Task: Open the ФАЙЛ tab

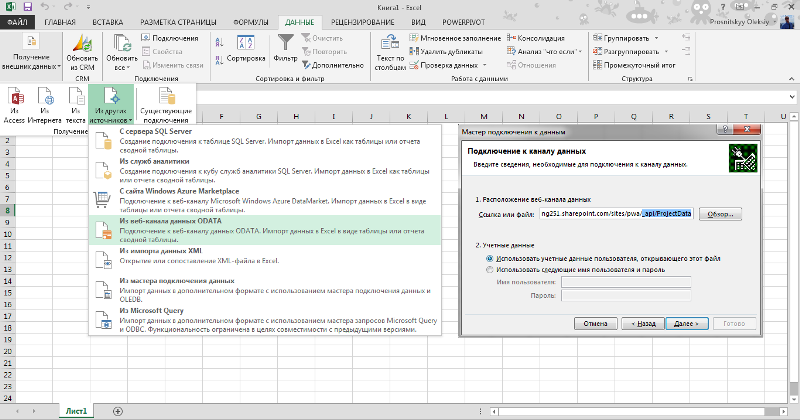Action: coord(18,22)
